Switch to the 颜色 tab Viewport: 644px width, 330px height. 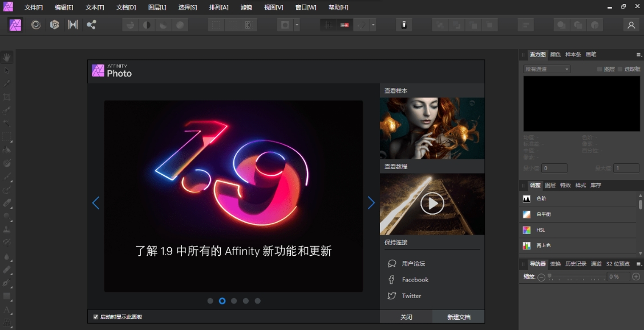[x=555, y=54]
